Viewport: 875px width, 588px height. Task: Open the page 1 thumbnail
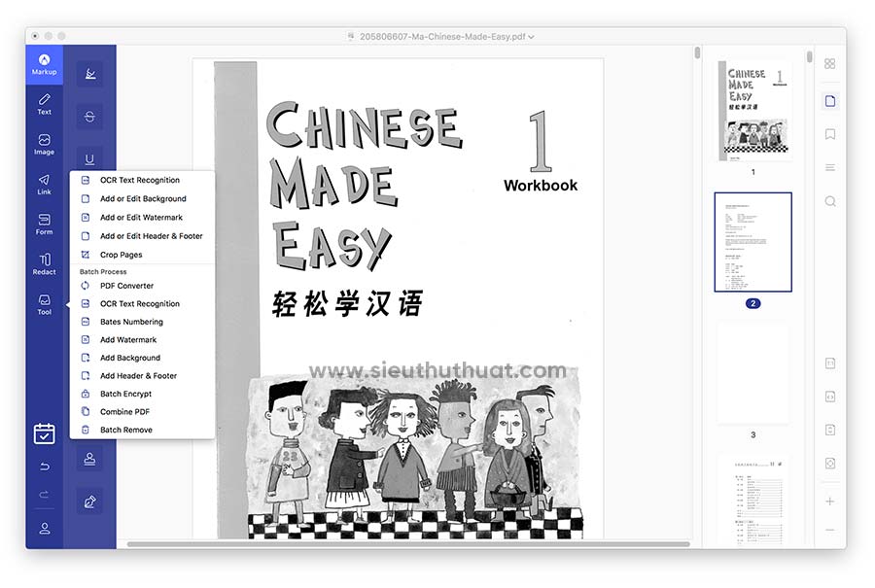753,111
